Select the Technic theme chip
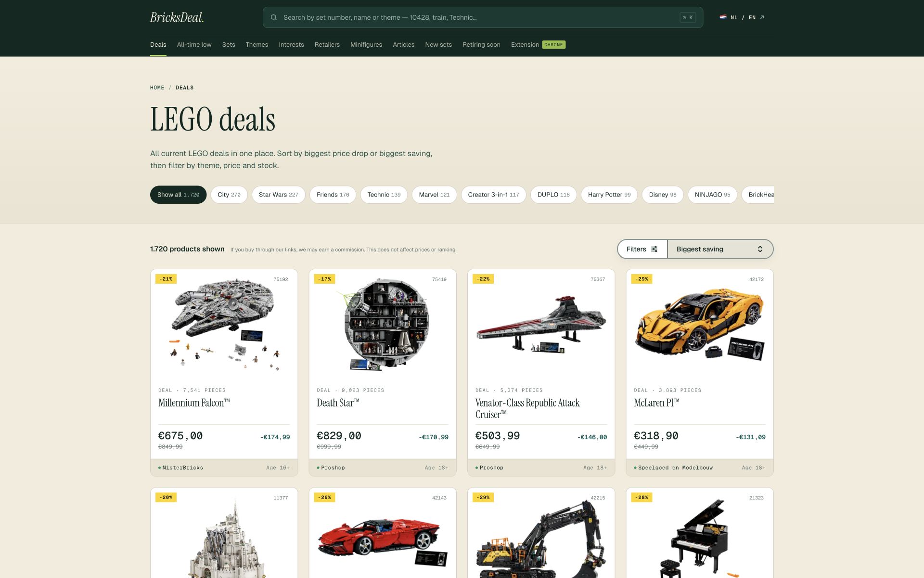924x578 pixels. point(384,195)
